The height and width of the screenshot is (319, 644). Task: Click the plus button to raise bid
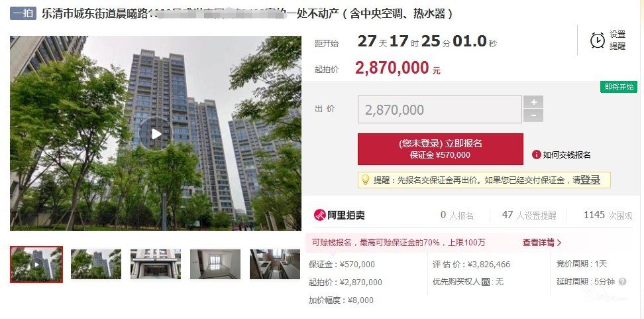pos(533,102)
